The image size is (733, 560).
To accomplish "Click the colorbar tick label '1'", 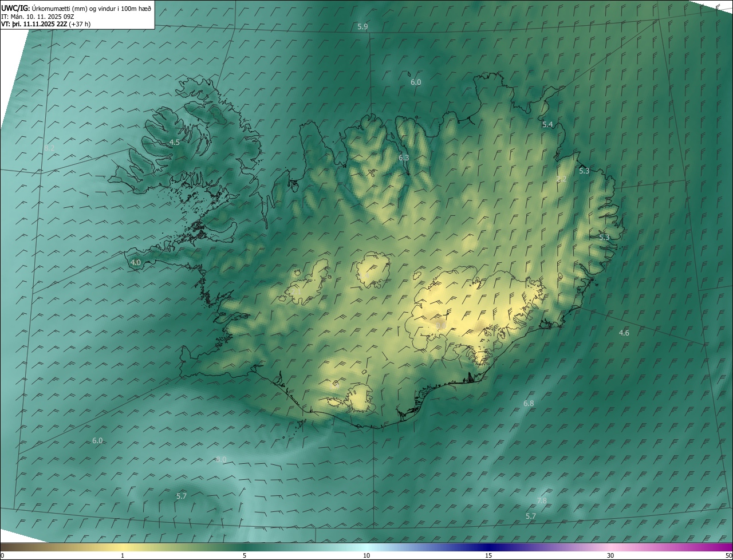I will pyautogui.click(x=123, y=555).
